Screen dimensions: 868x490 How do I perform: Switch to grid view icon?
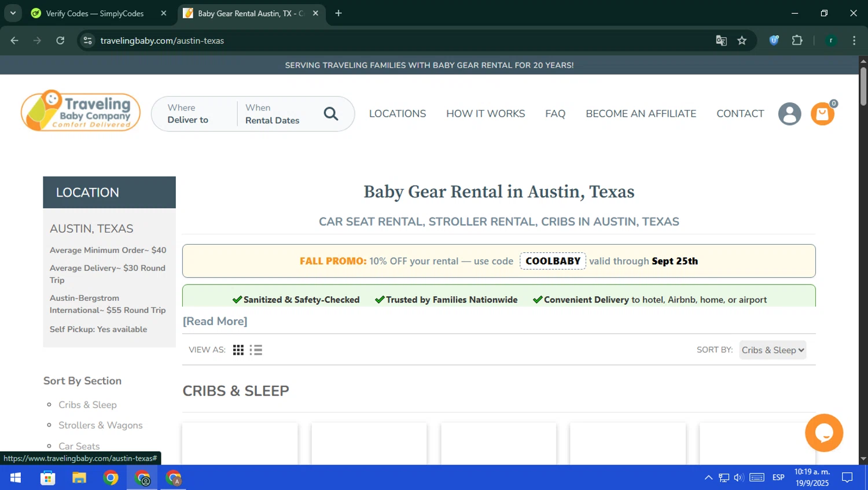(238, 350)
